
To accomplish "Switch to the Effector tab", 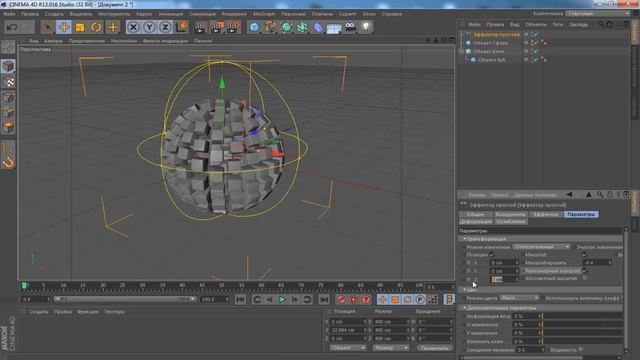I will click(x=546, y=214).
